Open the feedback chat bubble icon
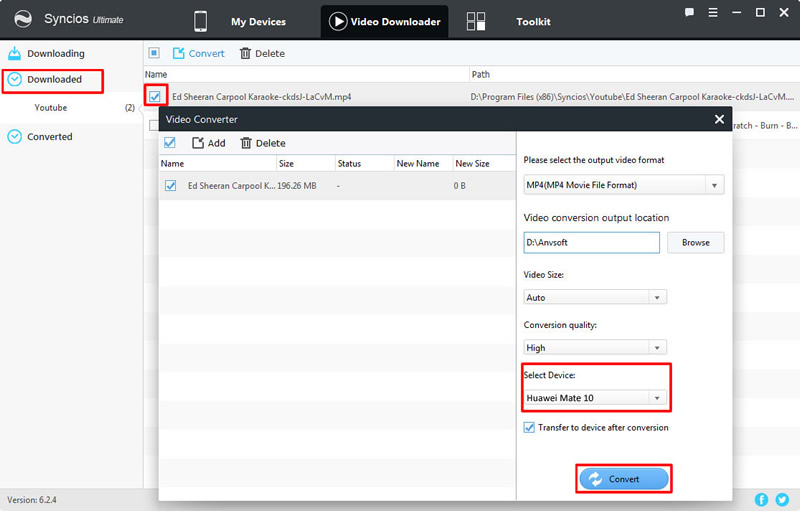The image size is (800, 511). (689, 12)
